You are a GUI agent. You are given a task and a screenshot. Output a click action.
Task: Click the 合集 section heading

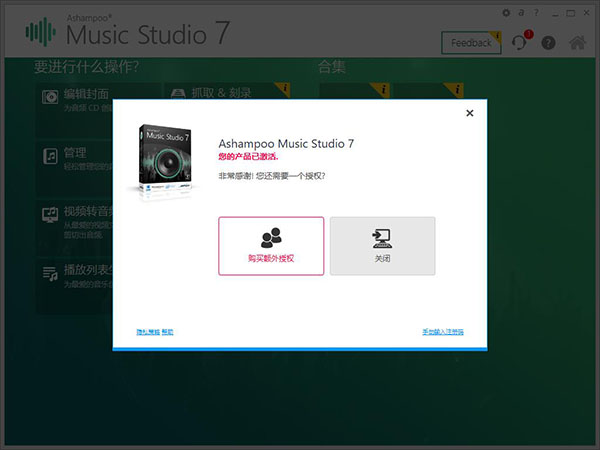[332, 68]
